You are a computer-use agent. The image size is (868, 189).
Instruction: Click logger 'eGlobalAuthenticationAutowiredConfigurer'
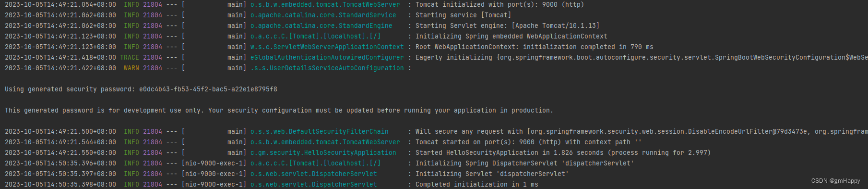pyautogui.click(x=327, y=58)
